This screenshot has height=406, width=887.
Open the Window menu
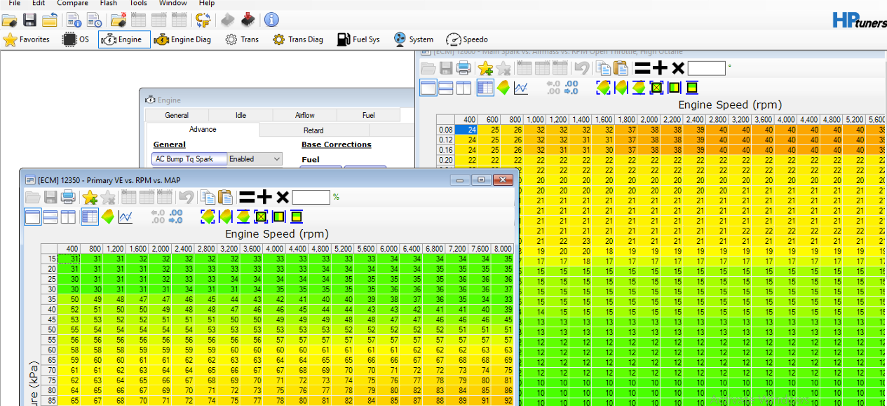coord(173,3)
